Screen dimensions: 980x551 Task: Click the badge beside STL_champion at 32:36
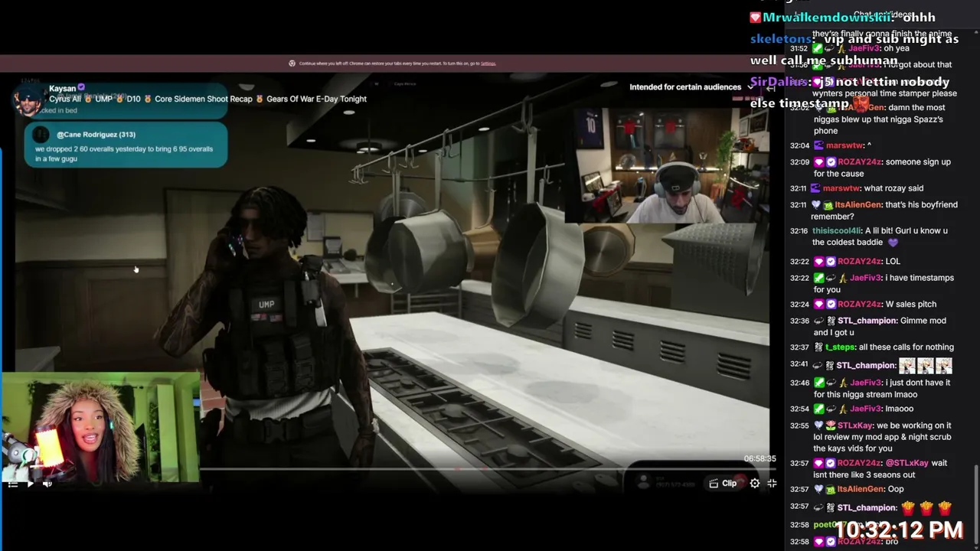[831, 321]
